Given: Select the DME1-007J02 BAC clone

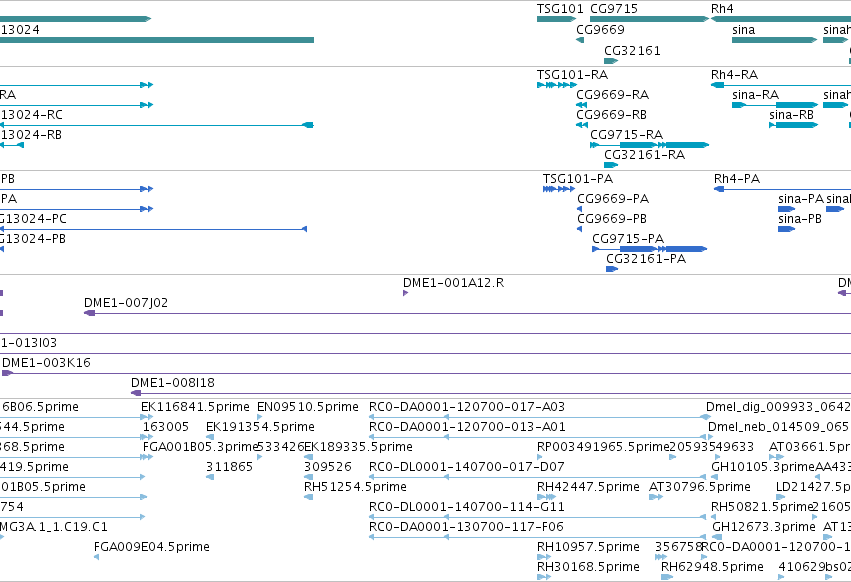Looking at the screenshot, I should click(x=467, y=313).
